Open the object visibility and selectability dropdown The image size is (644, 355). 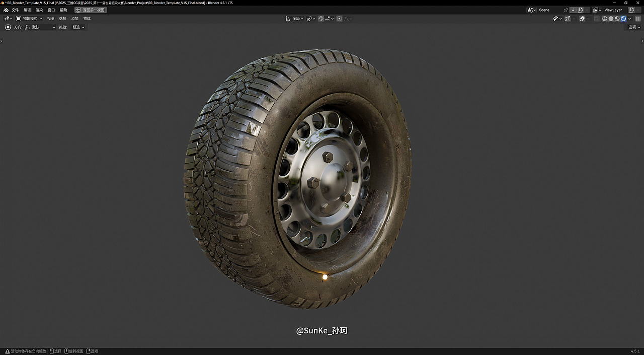point(557,19)
